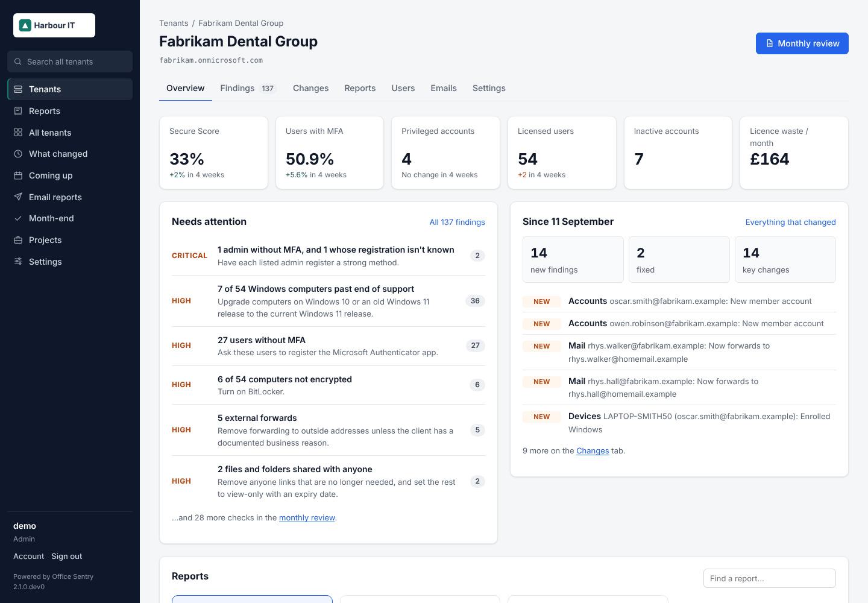Click the Reports sidebar icon
The width and height of the screenshot is (868, 603).
click(18, 111)
